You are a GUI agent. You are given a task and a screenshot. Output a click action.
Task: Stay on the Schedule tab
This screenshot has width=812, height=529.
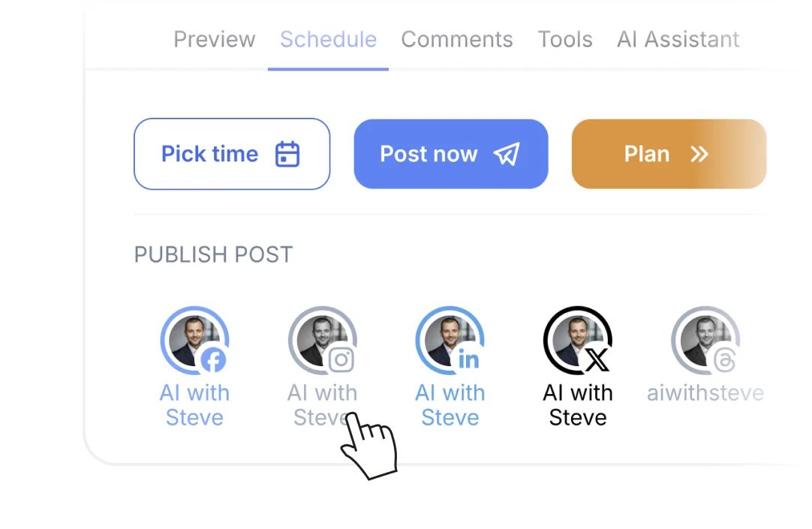click(328, 39)
